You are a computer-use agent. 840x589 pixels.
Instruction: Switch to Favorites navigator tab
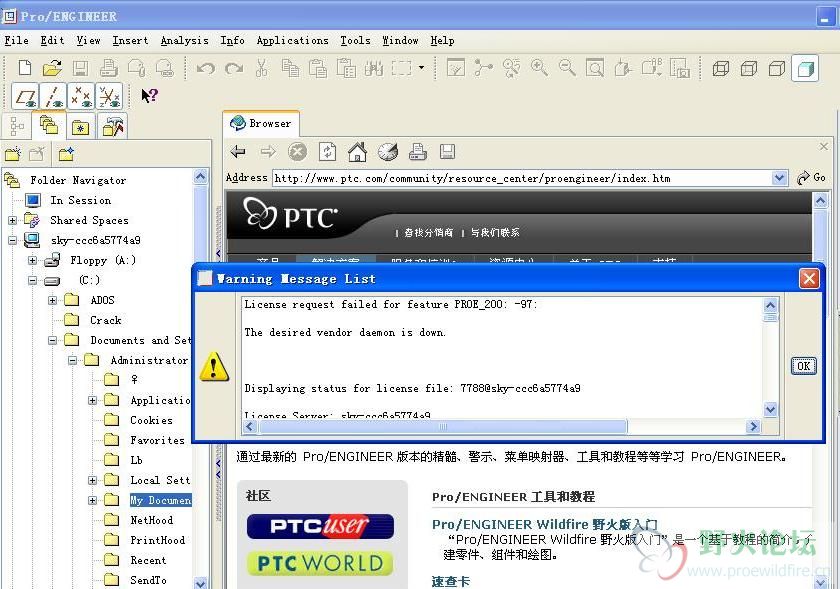[x=80, y=127]
